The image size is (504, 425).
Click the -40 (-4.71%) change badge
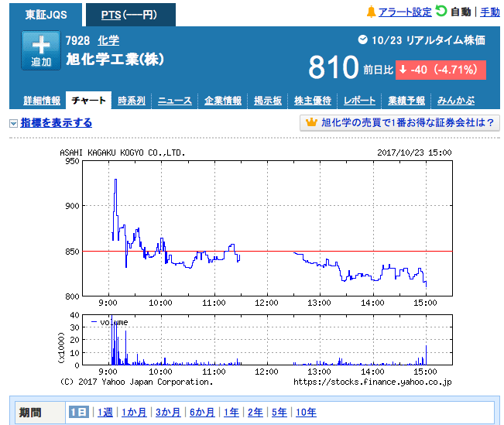pos(441,70)
